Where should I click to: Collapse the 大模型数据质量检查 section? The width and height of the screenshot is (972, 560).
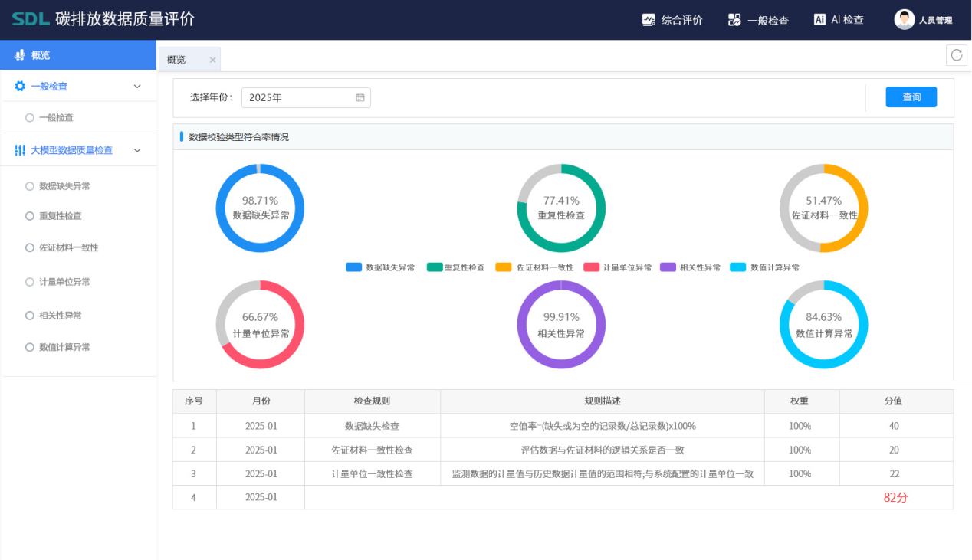click(x=136, y=149)
